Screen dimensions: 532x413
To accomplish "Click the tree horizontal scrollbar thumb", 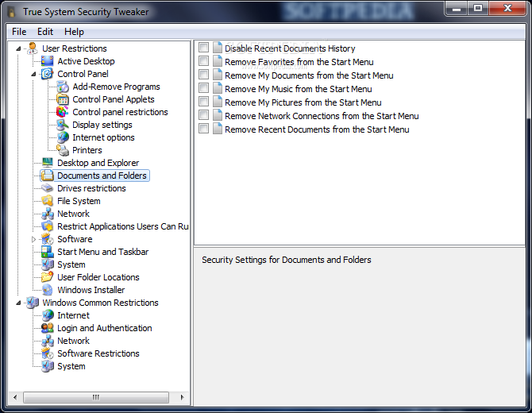I will (96, 397).
